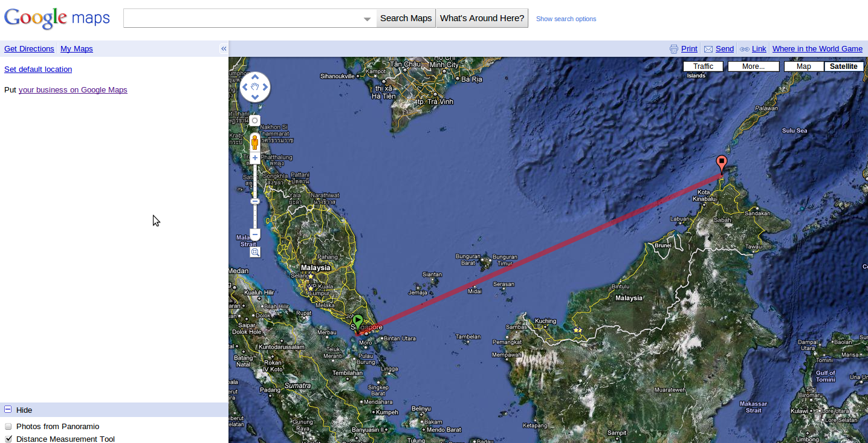The image size is (868, 443).
Task: Open the More... layers dropdown
Action: pyautogui.click(x=753, y=66)
